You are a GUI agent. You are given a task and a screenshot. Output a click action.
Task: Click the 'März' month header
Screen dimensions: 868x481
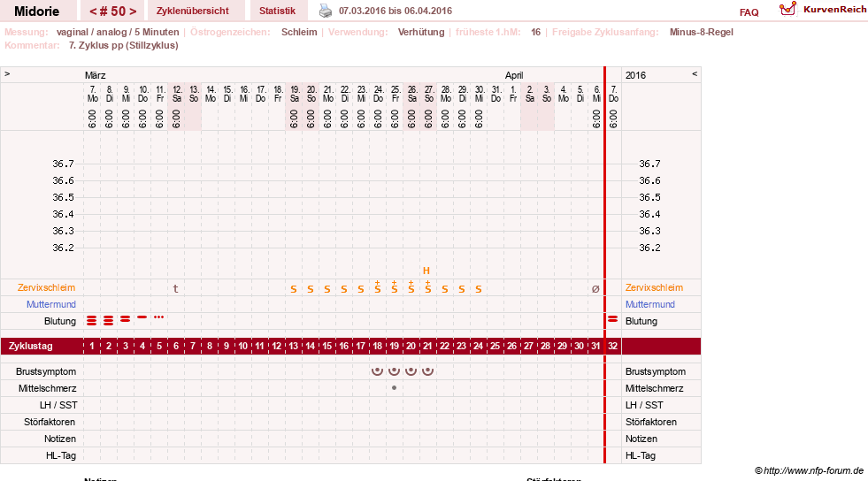(x=96, y=75)
